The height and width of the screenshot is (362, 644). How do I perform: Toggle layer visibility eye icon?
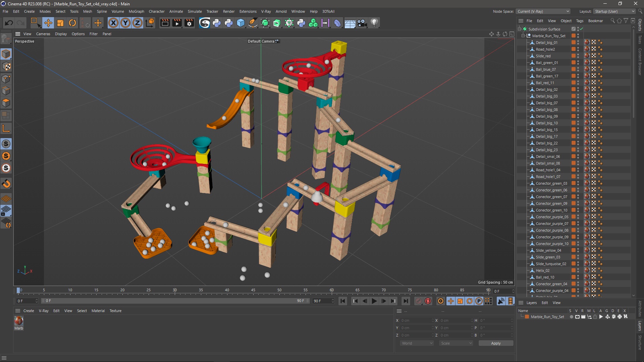click(577, 317)
